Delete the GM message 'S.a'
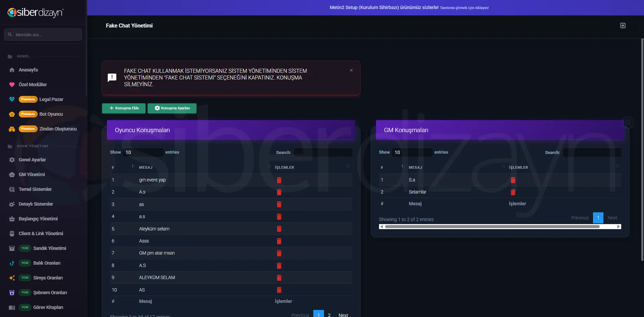644x317 pixels. (513, 180)
